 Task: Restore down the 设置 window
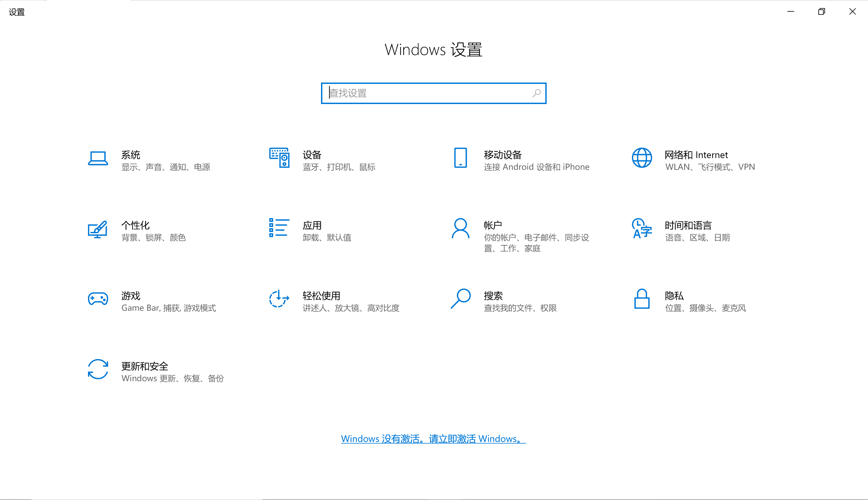coord(821,12)
